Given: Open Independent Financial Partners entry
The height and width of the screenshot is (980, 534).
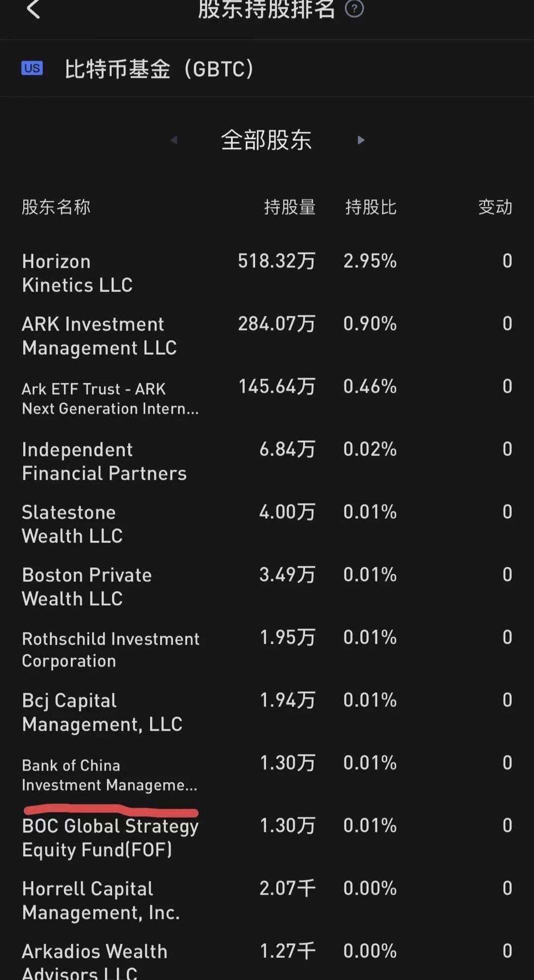Looking at the screenshot, I should pyautogui.click(x=104, y=462).
